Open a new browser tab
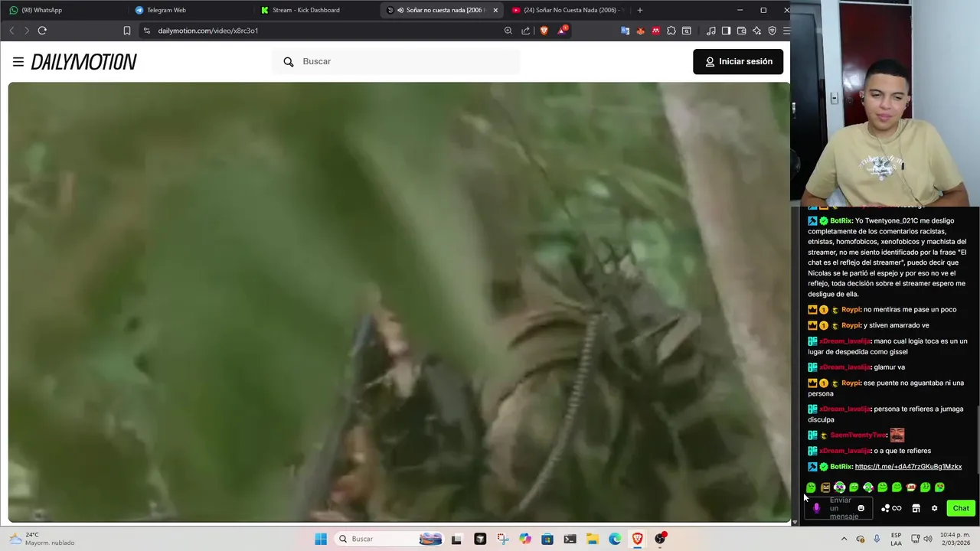Screen dimensions: 980x551 point(640,10)
